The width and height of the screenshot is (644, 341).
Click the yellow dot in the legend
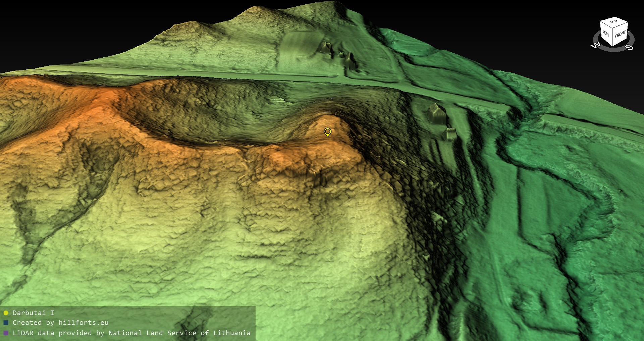pyautogui.click(x=6, y=313)
